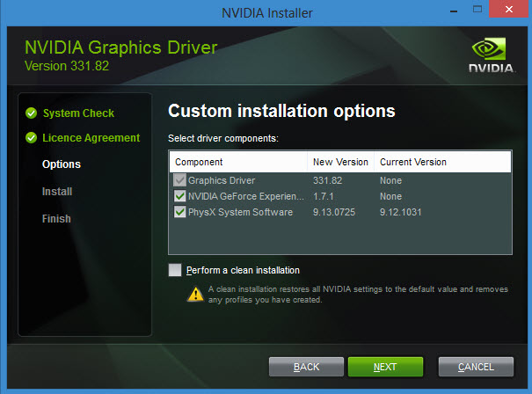Go to the System Check step
This screenshot has width=532, height=394.
78,113
